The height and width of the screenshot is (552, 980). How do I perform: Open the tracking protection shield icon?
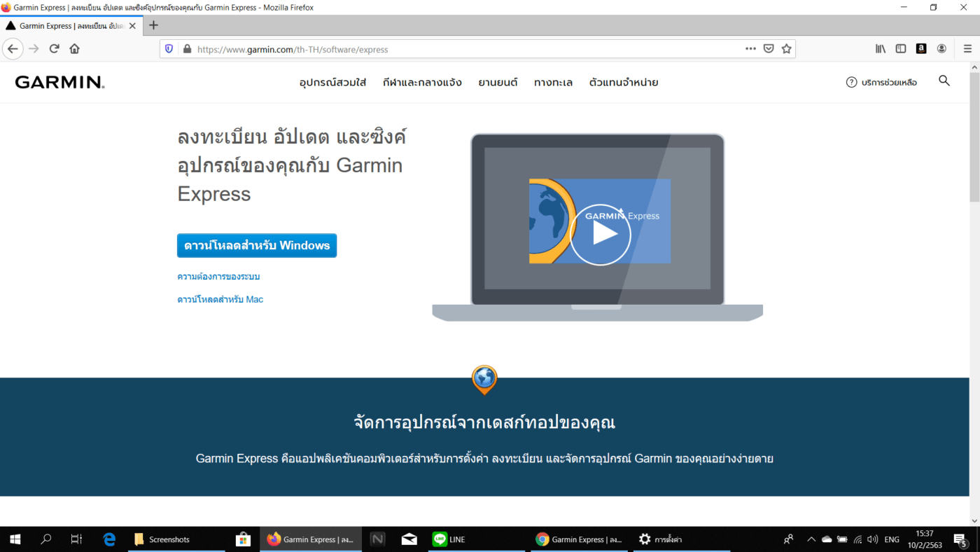pos(169,49)
